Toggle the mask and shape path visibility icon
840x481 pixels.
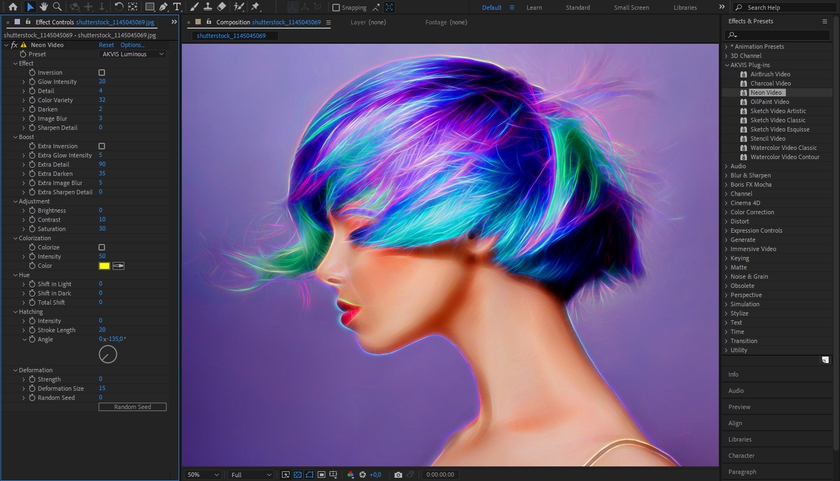[309, 475]
